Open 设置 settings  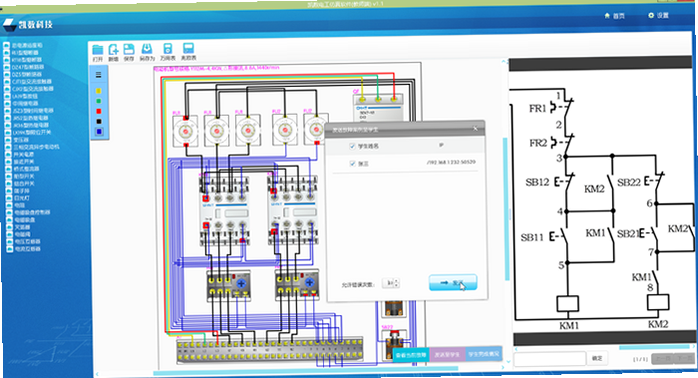[658, 15]
